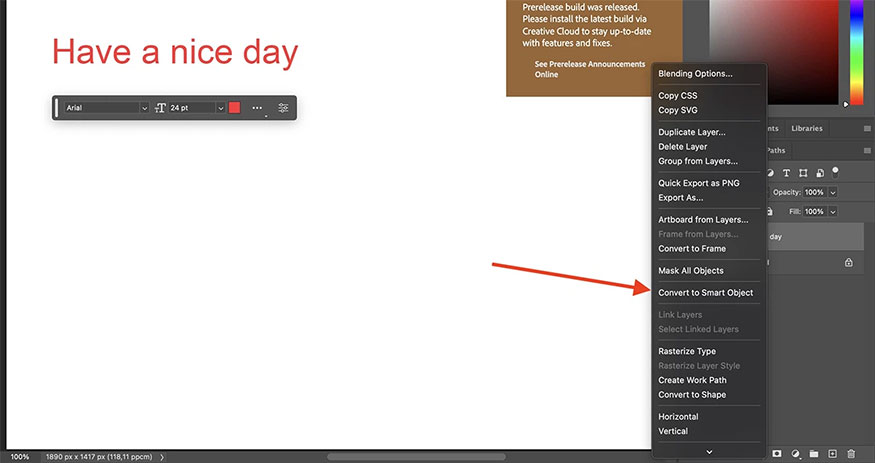Create new fill or adjustment layer
Screen dimensions: 875x463
point(796,454)
